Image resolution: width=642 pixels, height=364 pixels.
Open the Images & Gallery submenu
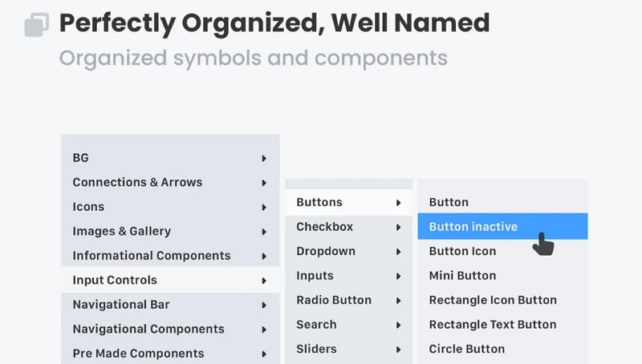[121, 231]
